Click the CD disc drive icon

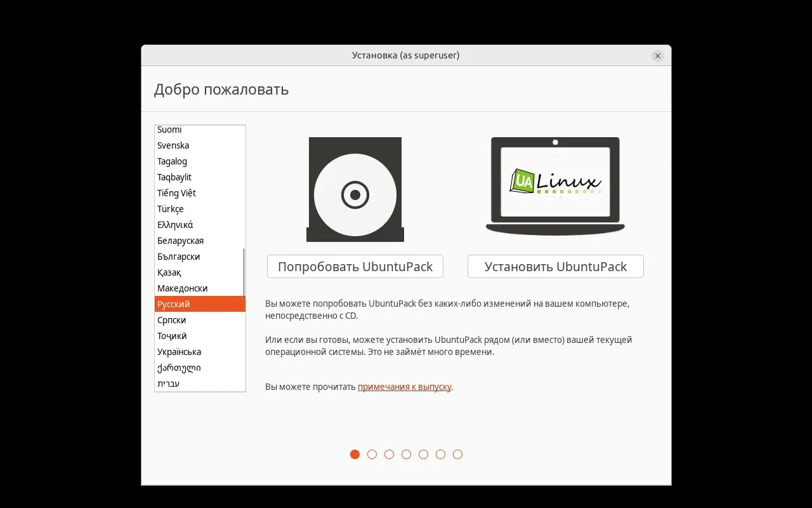(x=355, y=189)
